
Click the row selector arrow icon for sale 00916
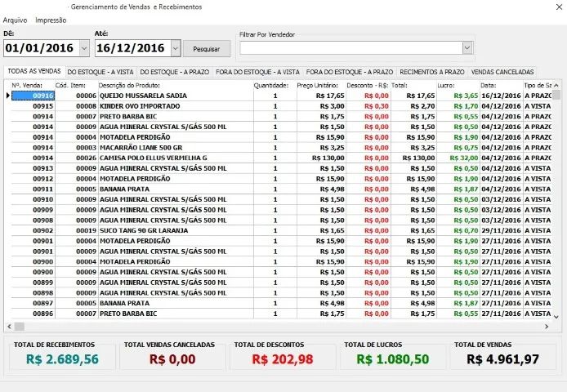[x=8, y=96]
